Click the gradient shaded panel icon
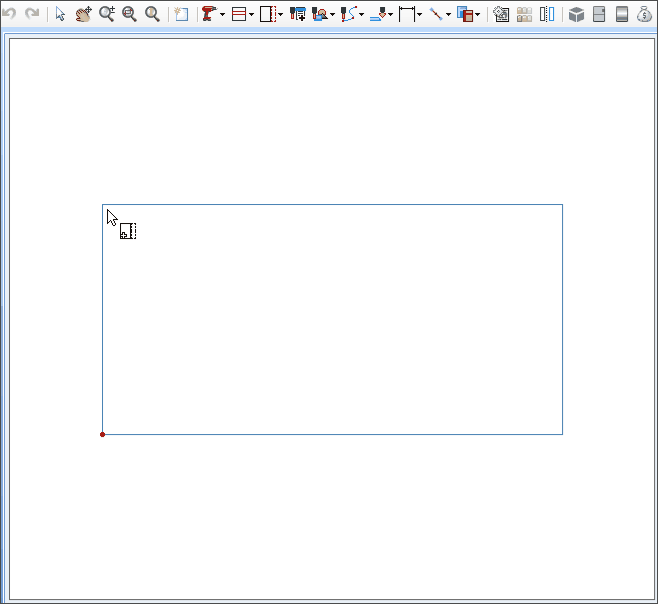The width and height of the screenshot is (658, 604). point(622,14)
